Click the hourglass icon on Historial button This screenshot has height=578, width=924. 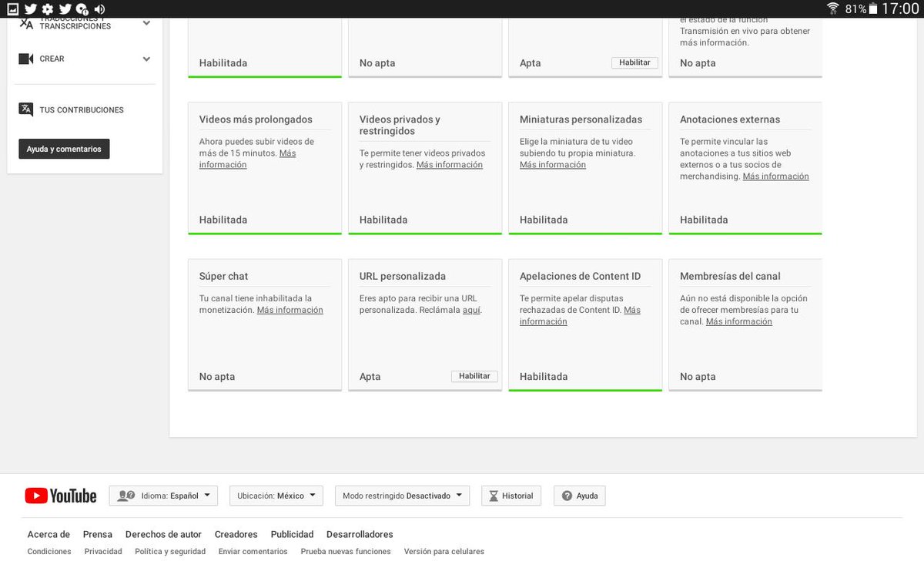pyautogui.click(x=494, y=496)
